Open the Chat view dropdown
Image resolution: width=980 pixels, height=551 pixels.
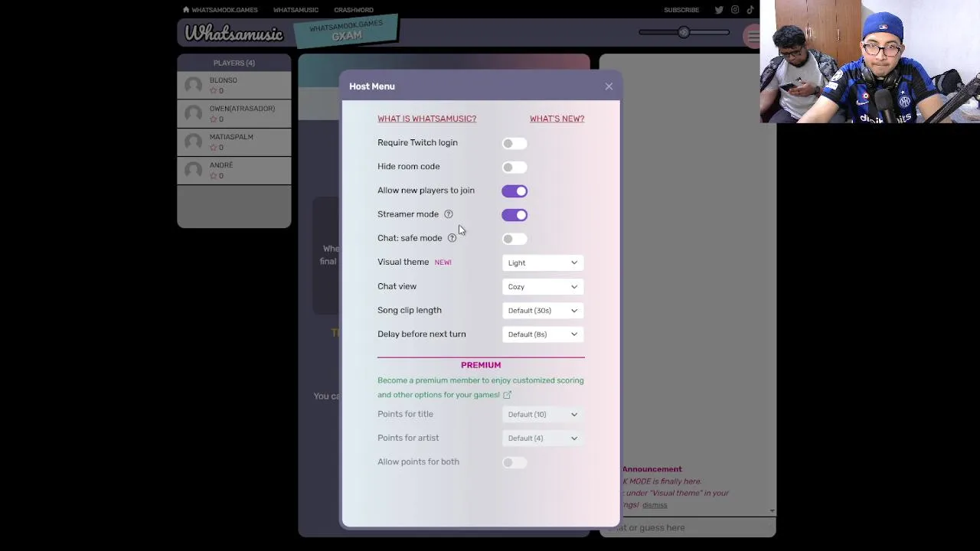click(x=543, y=286)
